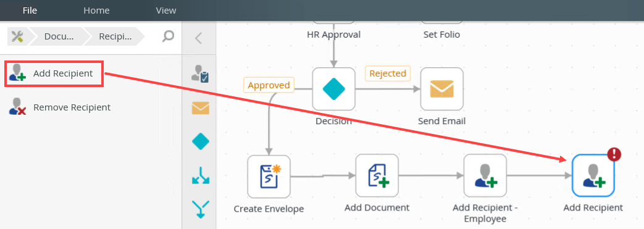This screenshot has width=644, height=229.
Task: Click the Approved outcome label
Action: [269, 85]
